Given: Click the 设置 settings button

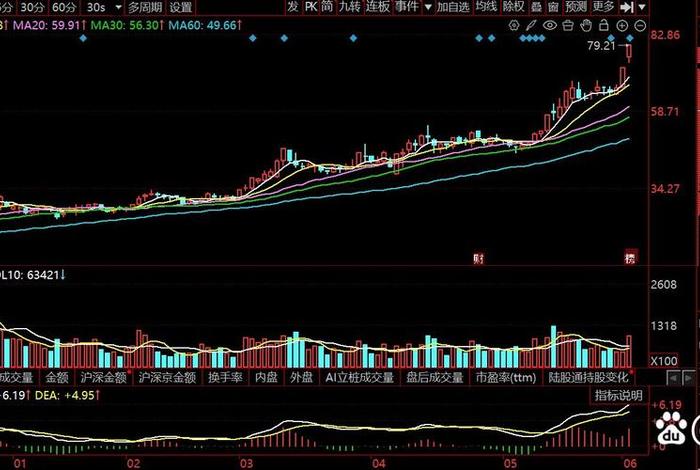Looking at the screenshot, I should [x=180, y=6].
